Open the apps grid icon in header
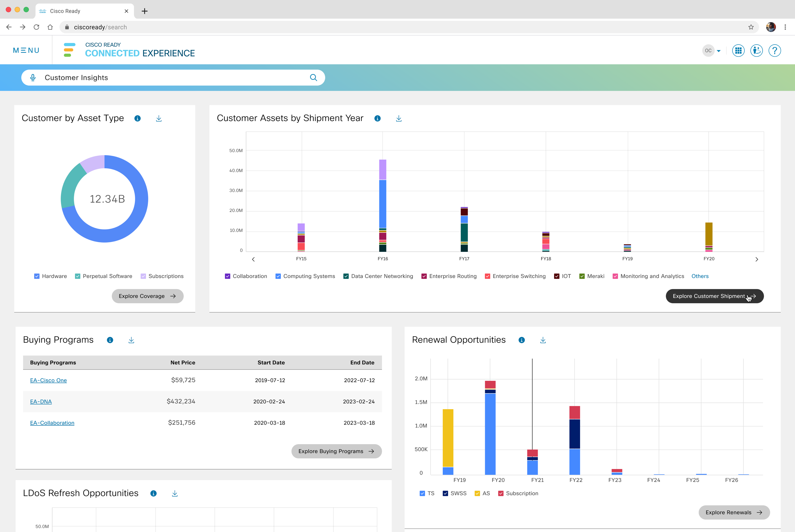 coord(738,51)
